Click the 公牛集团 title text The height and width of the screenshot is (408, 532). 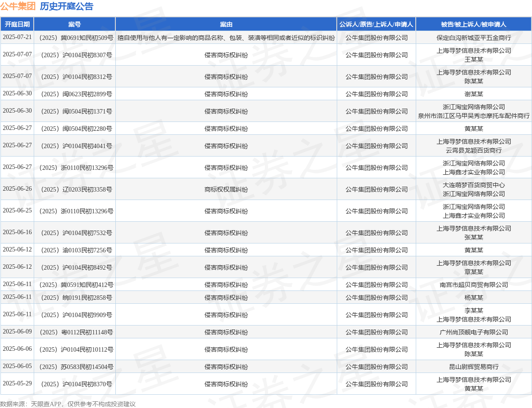18,7
